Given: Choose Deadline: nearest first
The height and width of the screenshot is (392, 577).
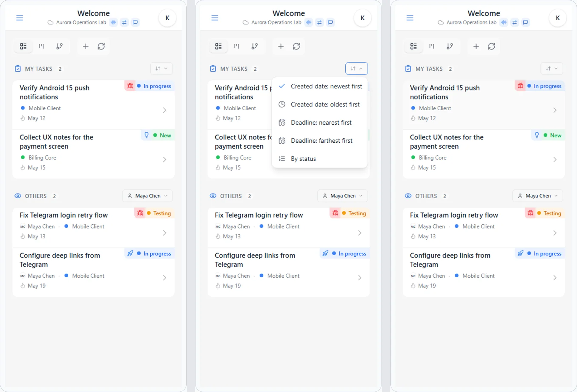Looking at the screenshot, I should [x=320, y=123].
